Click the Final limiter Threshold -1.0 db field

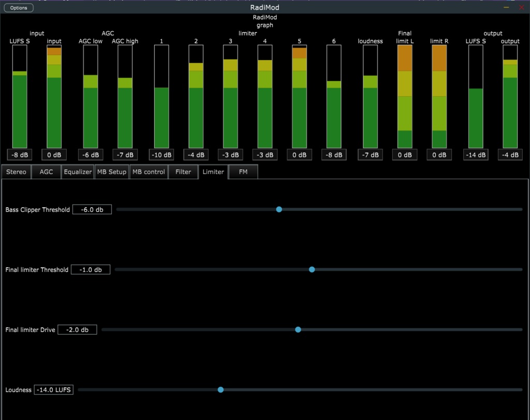(91, 269)
